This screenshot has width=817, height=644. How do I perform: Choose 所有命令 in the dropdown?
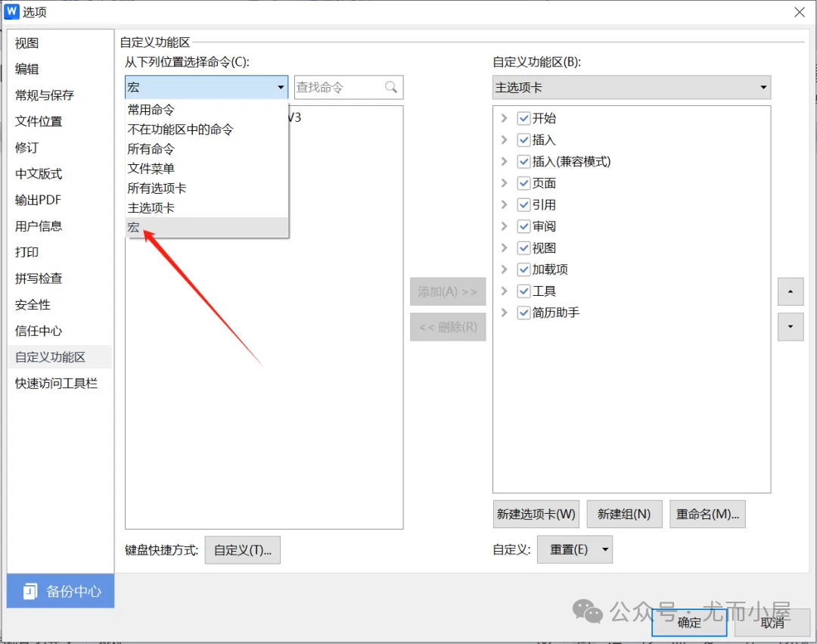coord(207,149)
